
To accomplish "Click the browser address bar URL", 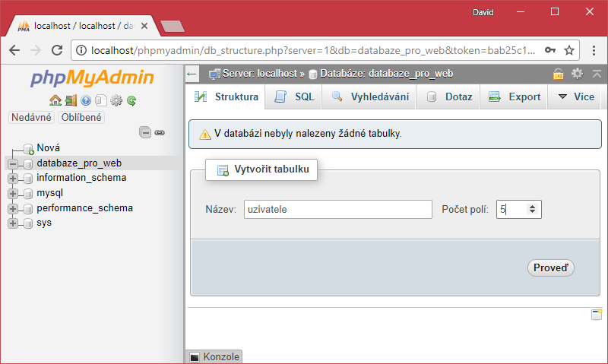I will click(x=313, y=50).
